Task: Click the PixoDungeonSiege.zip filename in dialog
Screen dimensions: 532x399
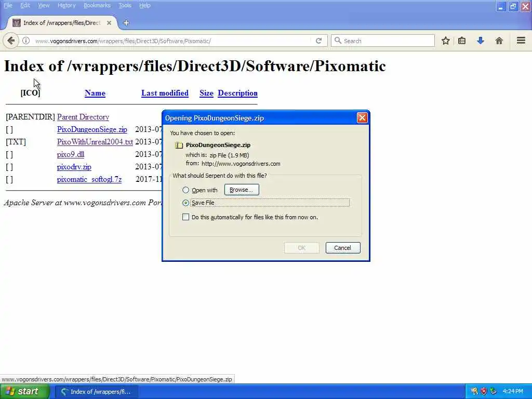Action: [218, 145]
